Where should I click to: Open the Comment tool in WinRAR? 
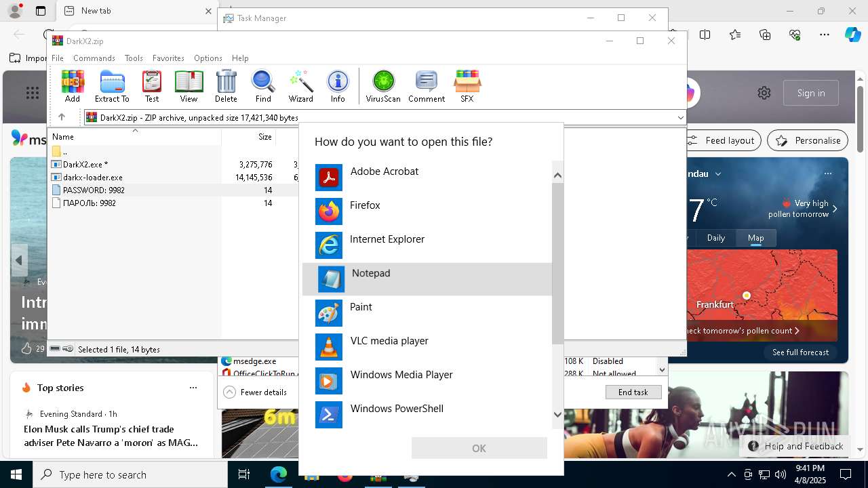[427, 86]
